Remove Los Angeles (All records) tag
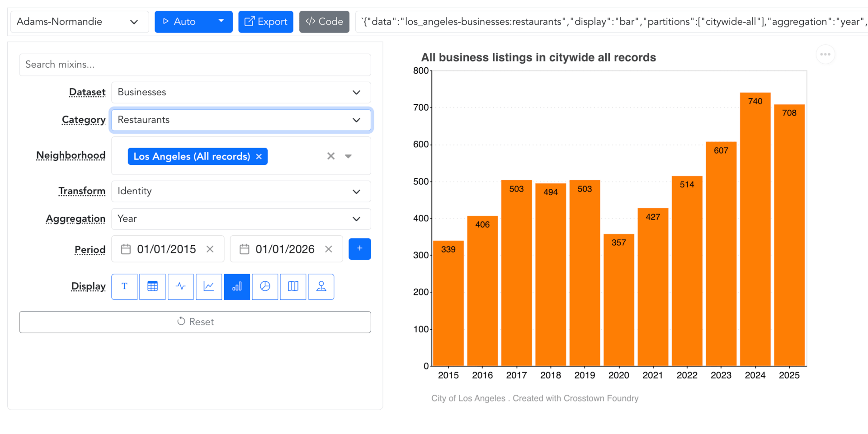This screenshot has width=868, height=434. 259,157
